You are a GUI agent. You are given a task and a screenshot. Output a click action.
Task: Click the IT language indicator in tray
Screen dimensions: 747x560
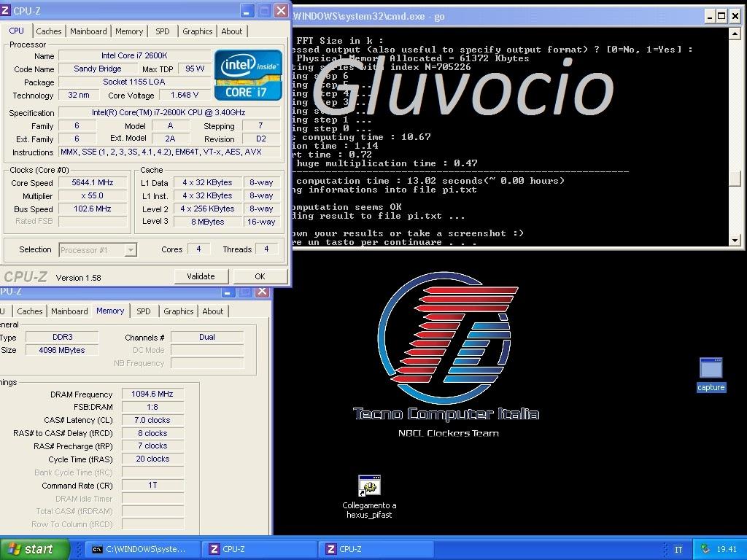pyautogui.click(x=678, y=550)
